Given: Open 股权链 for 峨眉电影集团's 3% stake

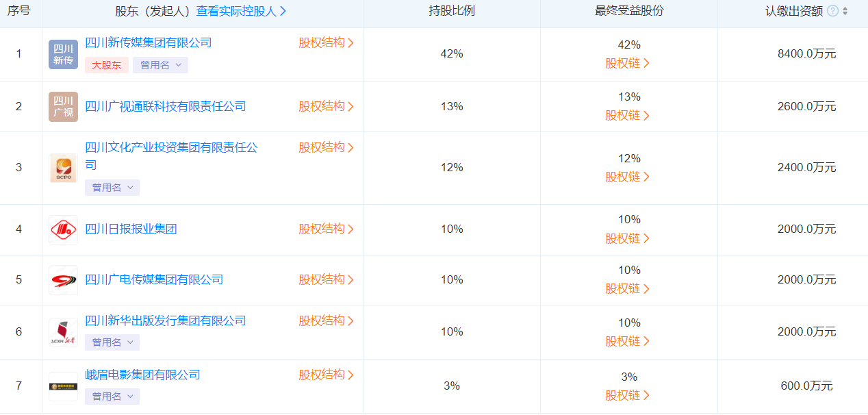Looking at the screenshot, I should (x=627, y=395).
